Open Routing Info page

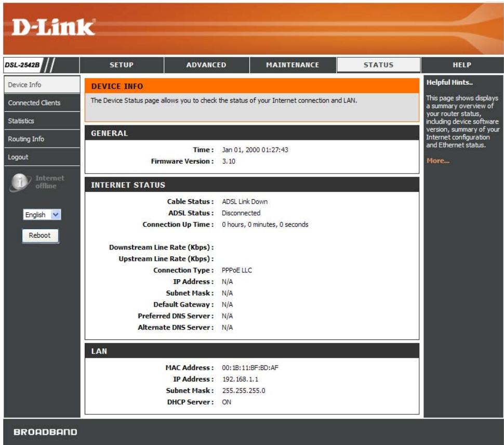[x=42, y=139]
